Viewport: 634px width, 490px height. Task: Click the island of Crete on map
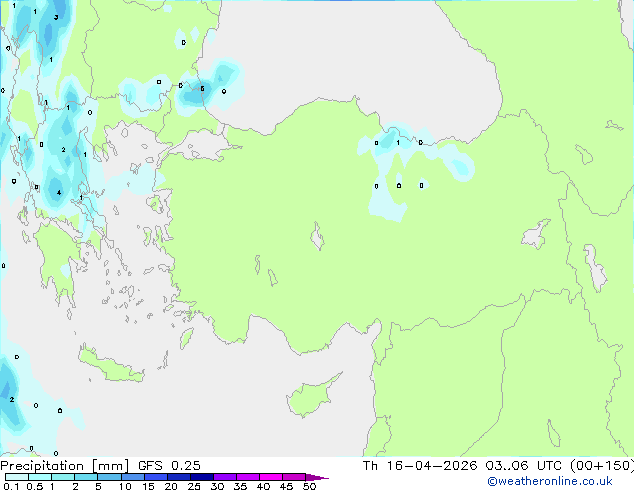point(111,365)
